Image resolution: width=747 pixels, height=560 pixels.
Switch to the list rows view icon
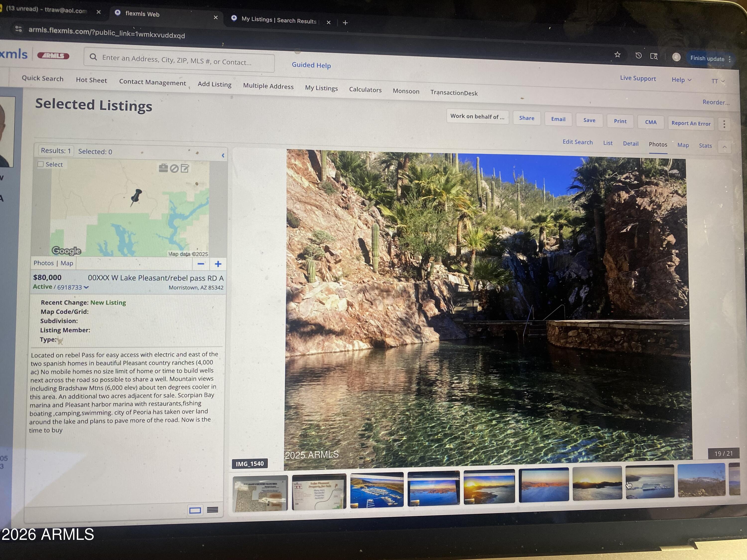click(212, 510)
